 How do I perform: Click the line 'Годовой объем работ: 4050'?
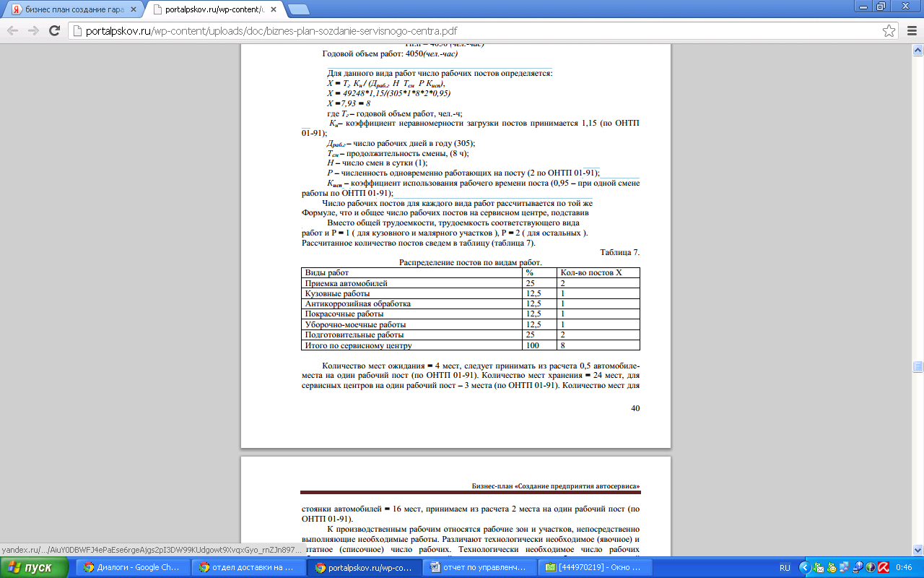(391, 53)
